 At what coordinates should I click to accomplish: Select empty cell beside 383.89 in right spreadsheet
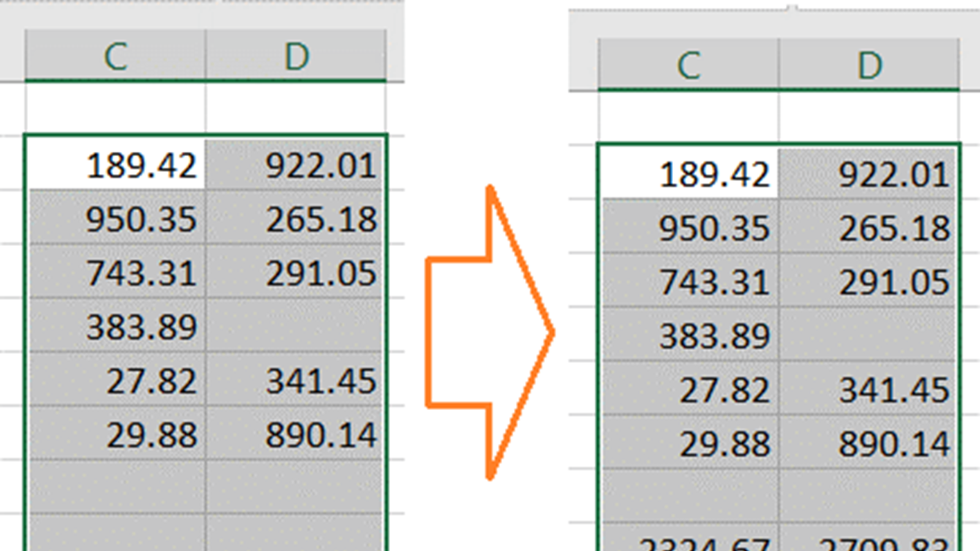tap(870, 335)
